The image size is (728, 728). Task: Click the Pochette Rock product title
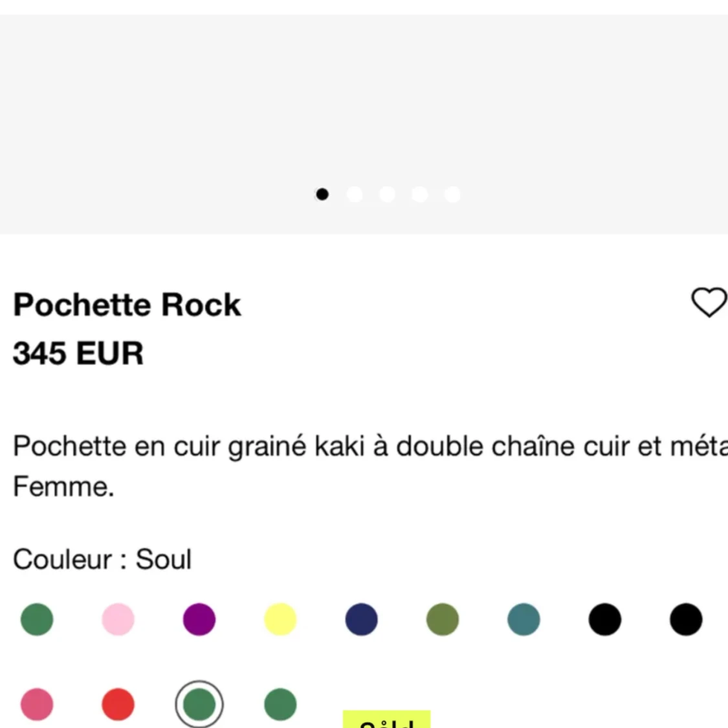127,305
